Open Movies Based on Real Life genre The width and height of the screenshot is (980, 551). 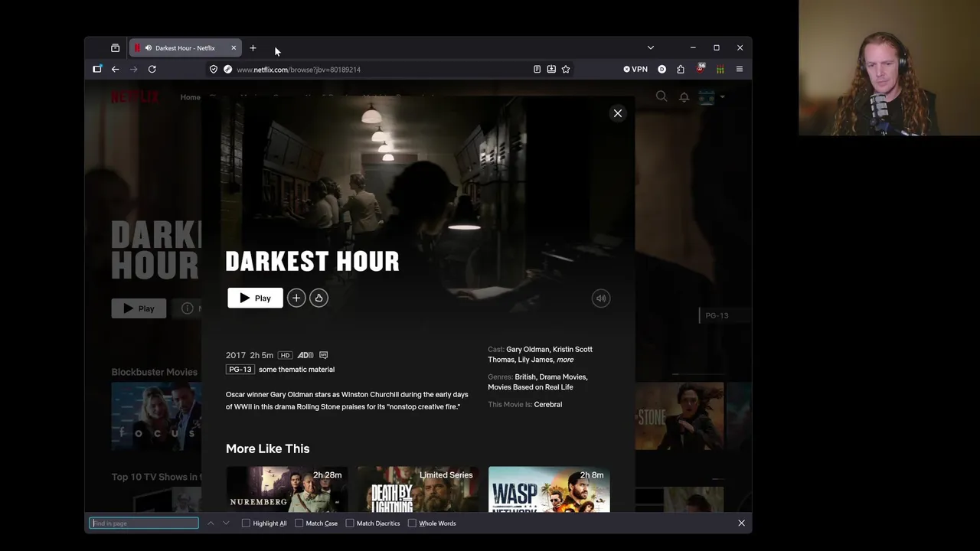pos(530,387)
